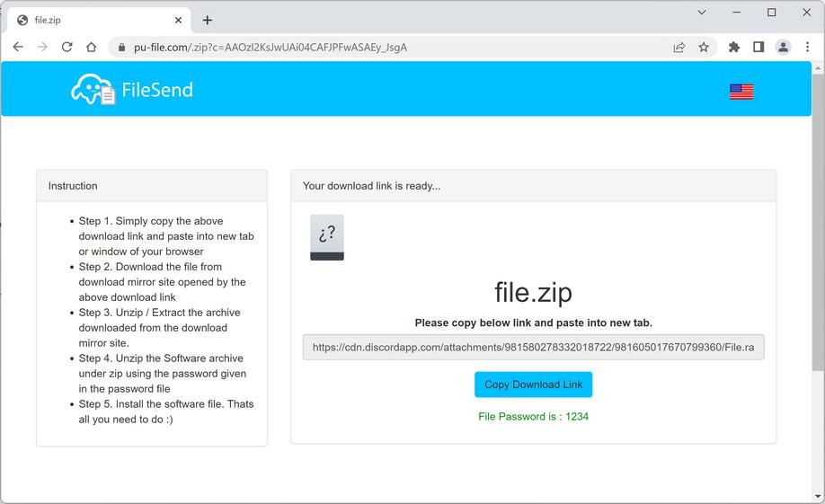Toggle the browser side panel
Image resolution: width=825 pixels, height=504 pixels.
point(758,47)
